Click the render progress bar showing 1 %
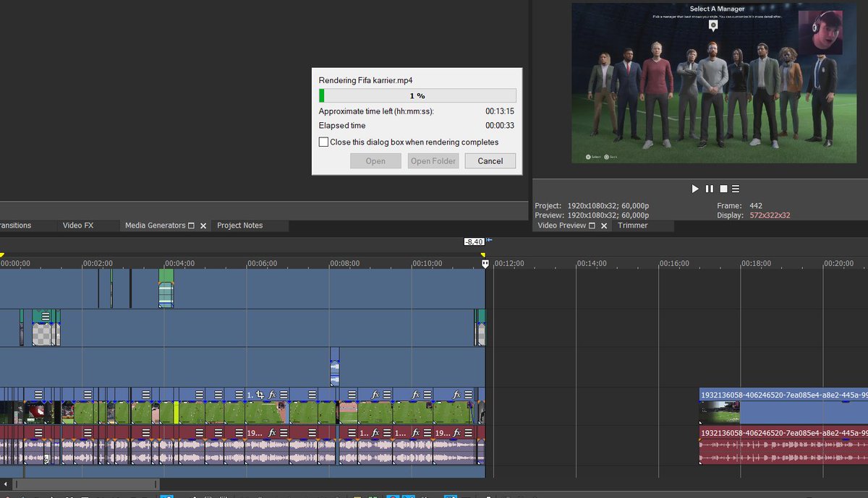 coord(417,95)
